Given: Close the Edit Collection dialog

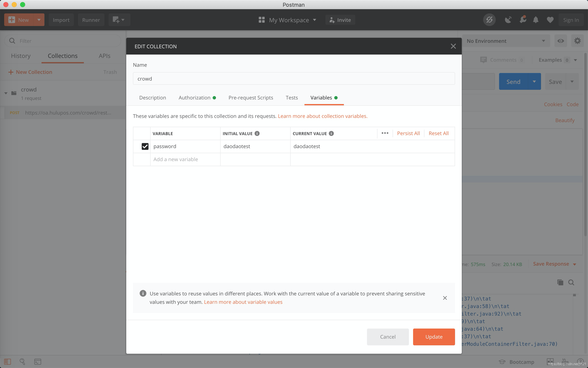Looking at the screenshot, I should coord(453,46).
